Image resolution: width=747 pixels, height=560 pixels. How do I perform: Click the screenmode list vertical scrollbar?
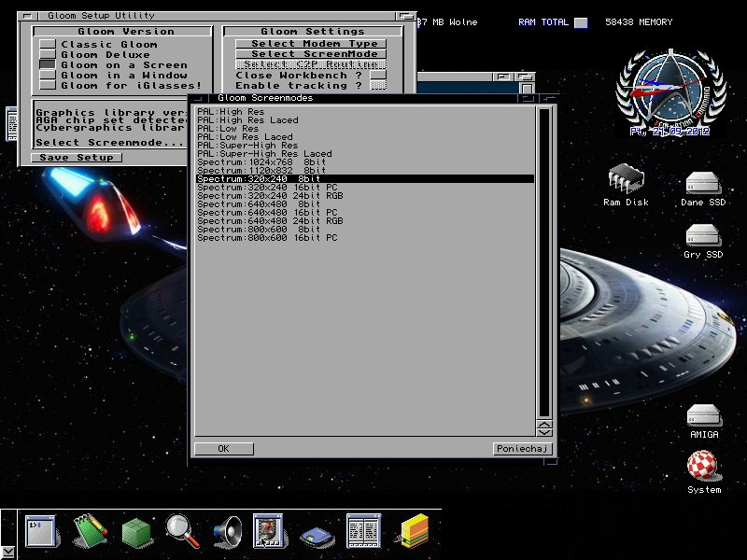pos(544,262)
